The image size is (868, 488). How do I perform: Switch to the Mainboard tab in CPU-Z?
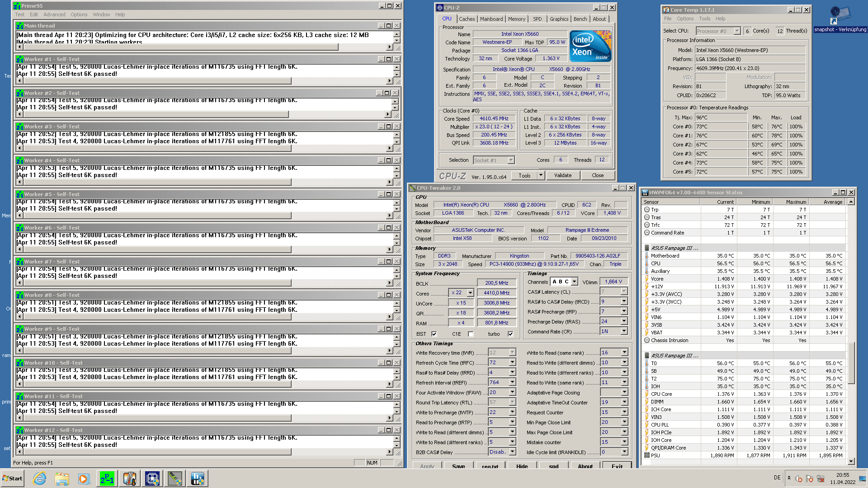pyautogui.click(x=491, y=19)
